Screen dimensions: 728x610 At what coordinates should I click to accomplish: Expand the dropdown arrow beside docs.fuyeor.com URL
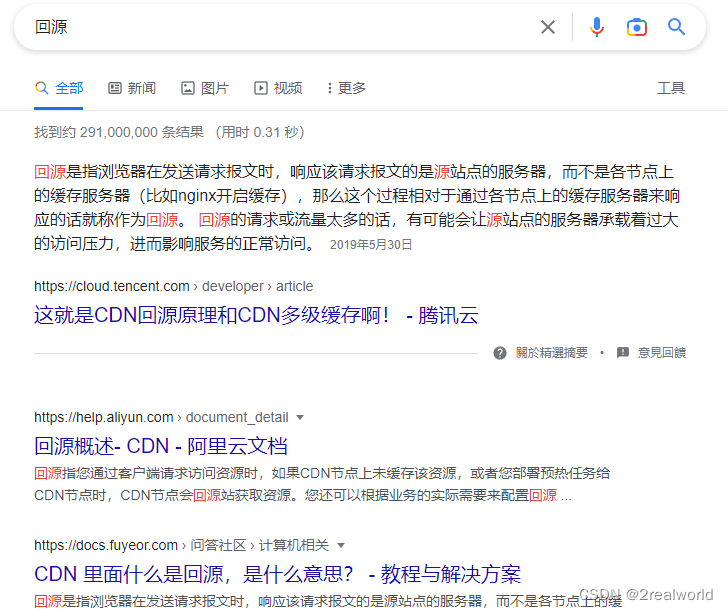[x=341, y=545]
